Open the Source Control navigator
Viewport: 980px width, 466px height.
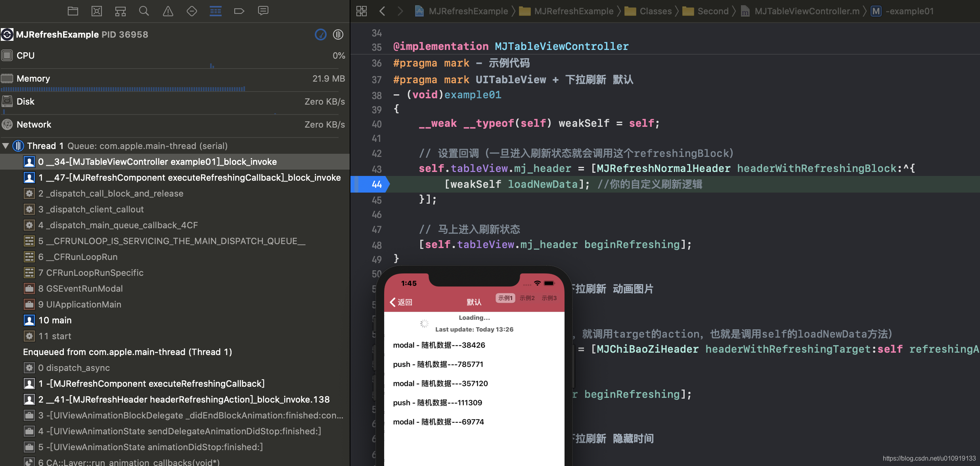[97, 11]
